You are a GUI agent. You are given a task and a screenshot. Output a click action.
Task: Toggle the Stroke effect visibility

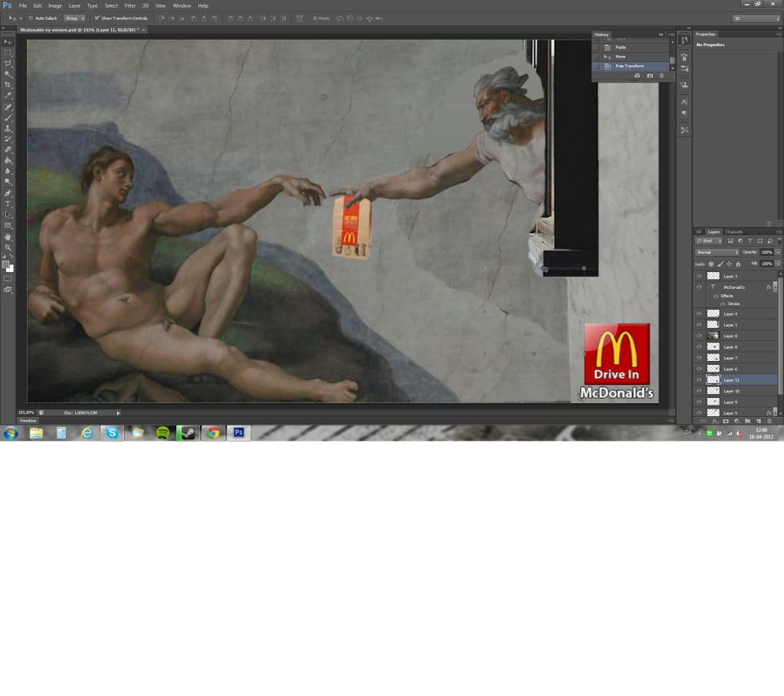click(723, 304)
